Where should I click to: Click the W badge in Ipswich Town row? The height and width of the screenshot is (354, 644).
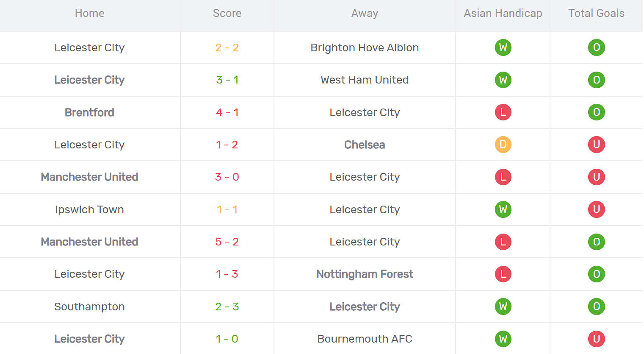click(503, 209)
